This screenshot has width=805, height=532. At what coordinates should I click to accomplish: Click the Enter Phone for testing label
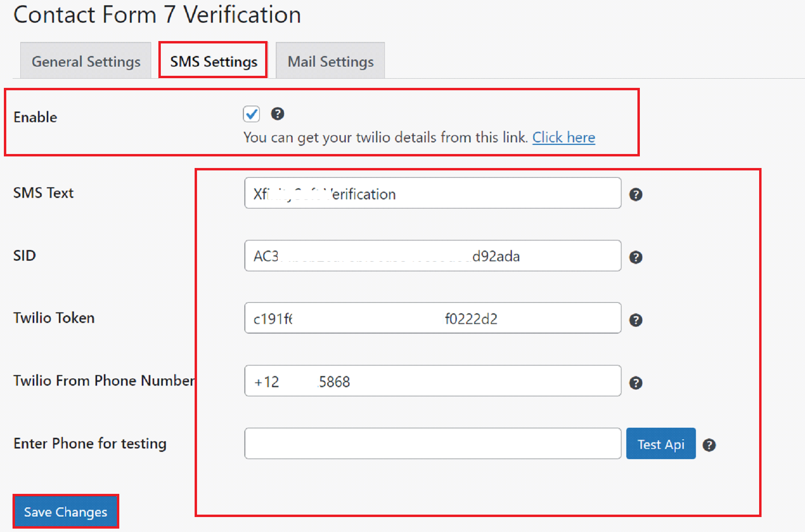click(90, 444)
